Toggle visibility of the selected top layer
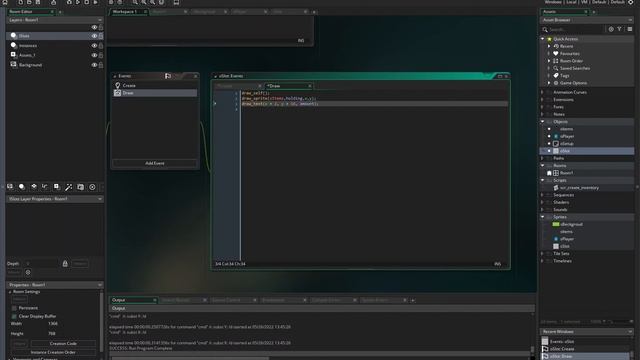 point(94,36)
